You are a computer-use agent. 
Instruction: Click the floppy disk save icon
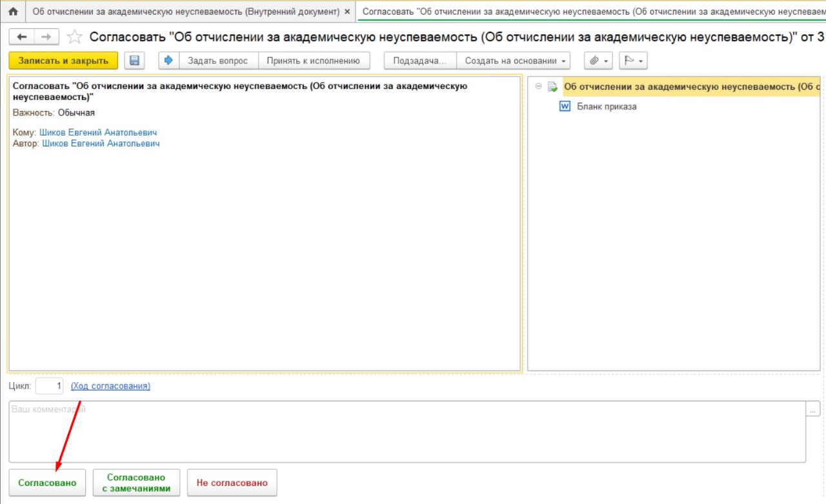point(135,61)
